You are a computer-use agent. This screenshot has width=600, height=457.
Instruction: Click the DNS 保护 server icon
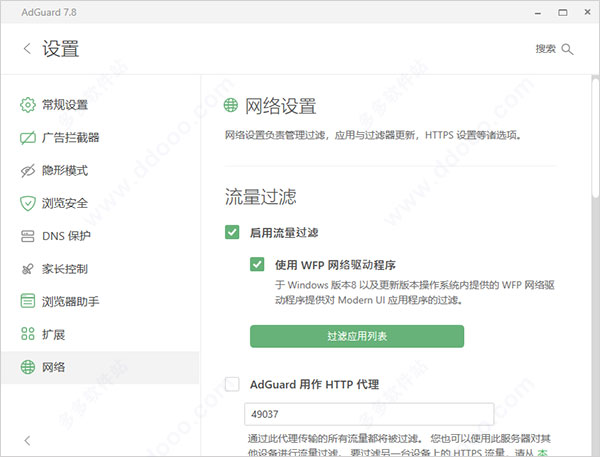point(28,236)
